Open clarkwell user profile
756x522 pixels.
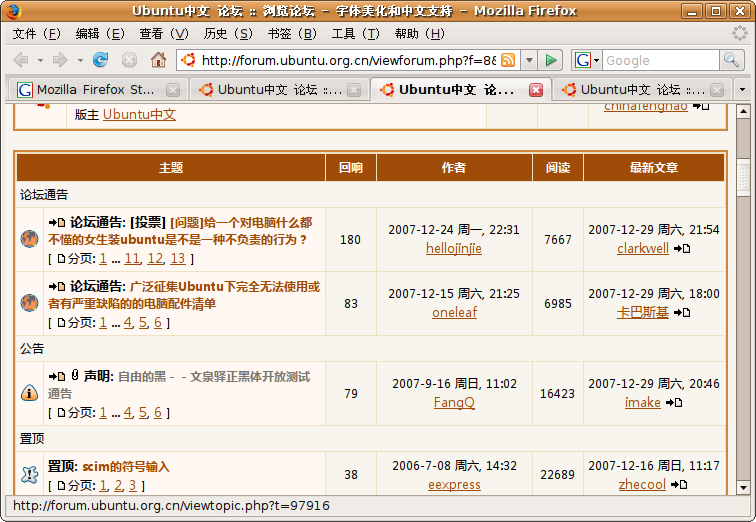tap(643, 248)
